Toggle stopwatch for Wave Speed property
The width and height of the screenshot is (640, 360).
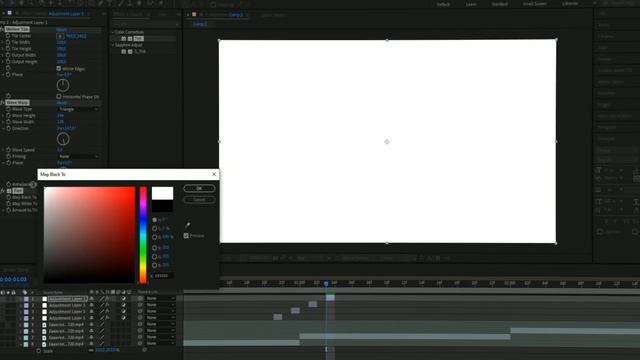pyautogui.click(x=8, y=150)
